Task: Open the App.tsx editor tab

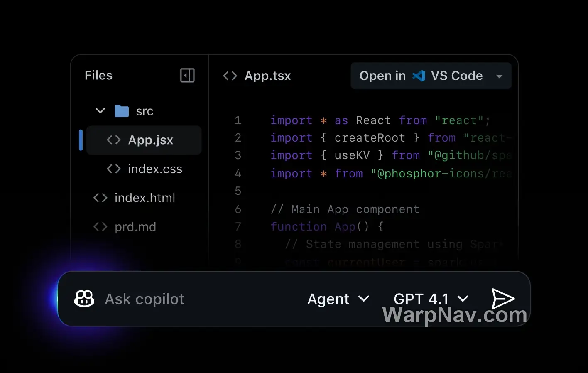Action: [x=257, y=76]
